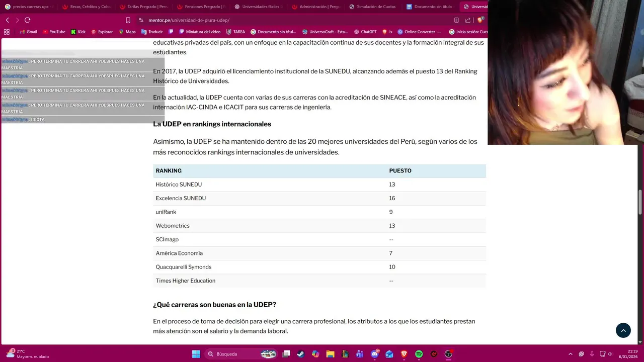Screen dimensions: 644x362
Task: Select the América Economía row
Action: tap(319, 253)
